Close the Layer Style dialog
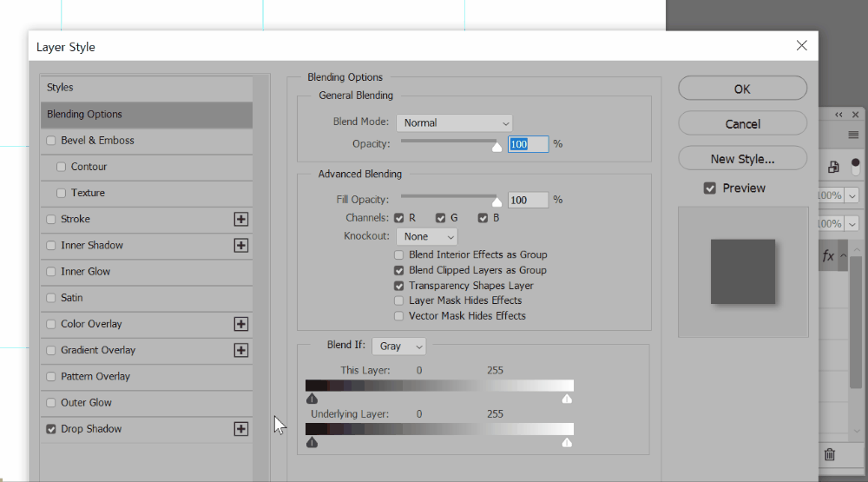The height and width of the screenshot is (482, 868). tap(801, 45)
